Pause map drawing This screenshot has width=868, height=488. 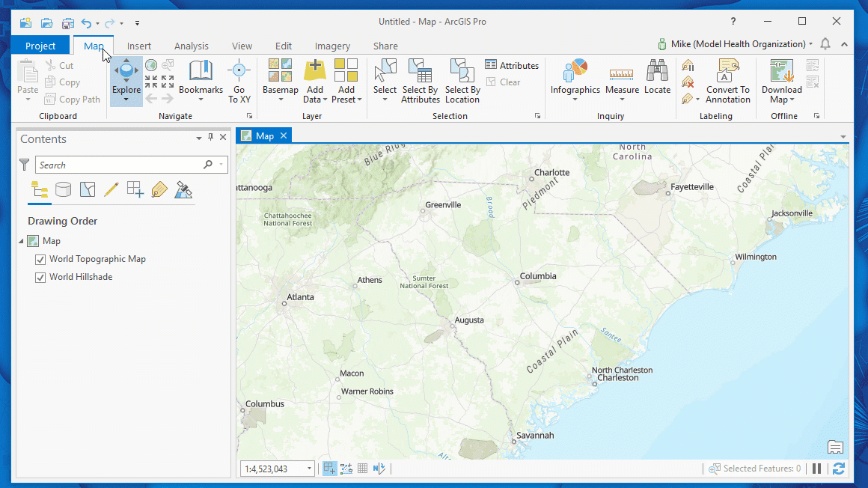click(816, 469)
